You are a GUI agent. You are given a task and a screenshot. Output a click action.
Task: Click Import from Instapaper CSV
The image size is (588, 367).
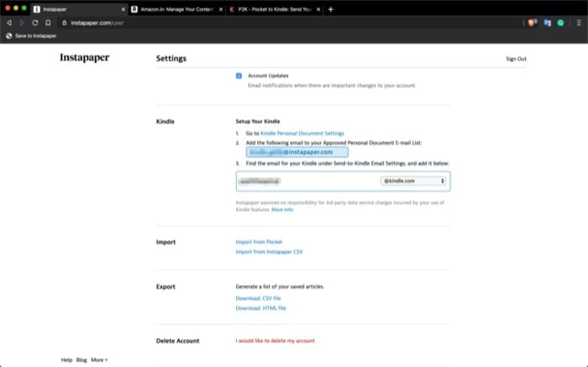point(269,252)
